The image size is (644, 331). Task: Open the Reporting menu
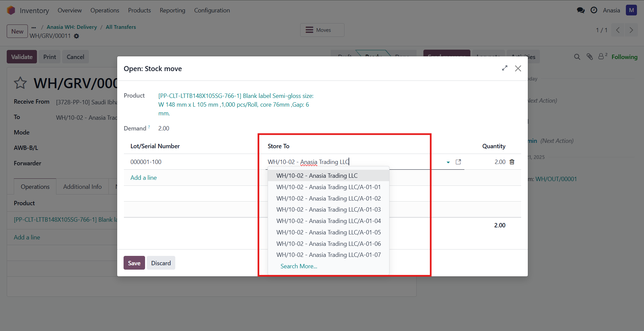tap(172, 10)
